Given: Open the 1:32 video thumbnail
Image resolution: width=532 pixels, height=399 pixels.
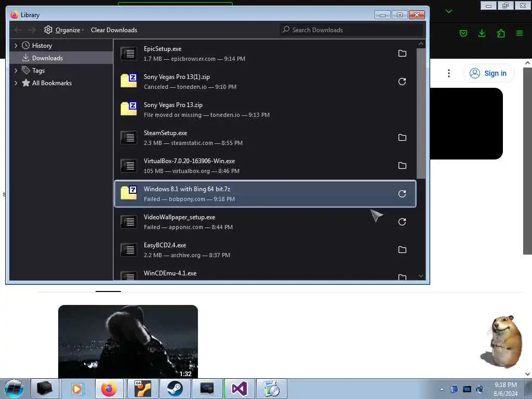Looking at the screenshot, I should pyautogui.click(x=128, y=342).
